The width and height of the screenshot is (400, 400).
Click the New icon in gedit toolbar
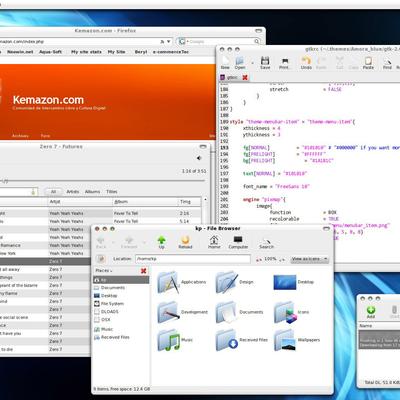(x=226, y=62)
